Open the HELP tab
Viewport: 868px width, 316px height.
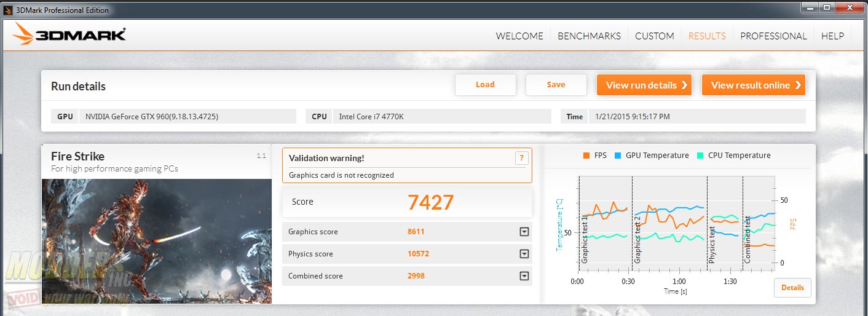point(832,36)
